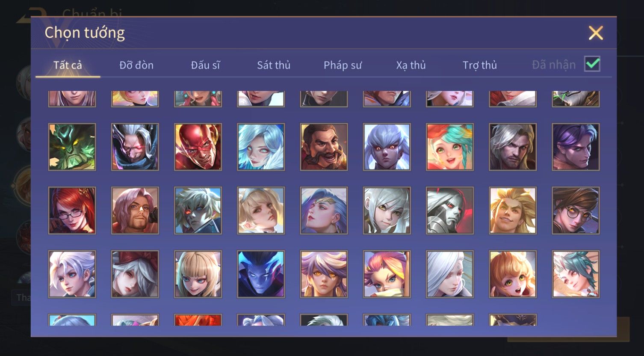The image size is (644, 356).
Task: Open the Trợ thủ tab
Action: [x=480, y=65]
